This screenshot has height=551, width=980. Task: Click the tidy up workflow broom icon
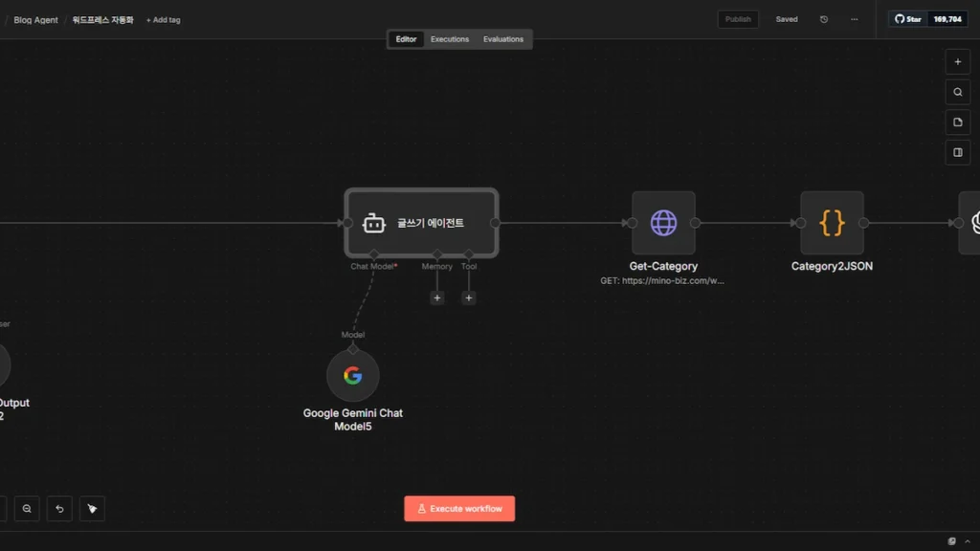(x=92, y=509)
